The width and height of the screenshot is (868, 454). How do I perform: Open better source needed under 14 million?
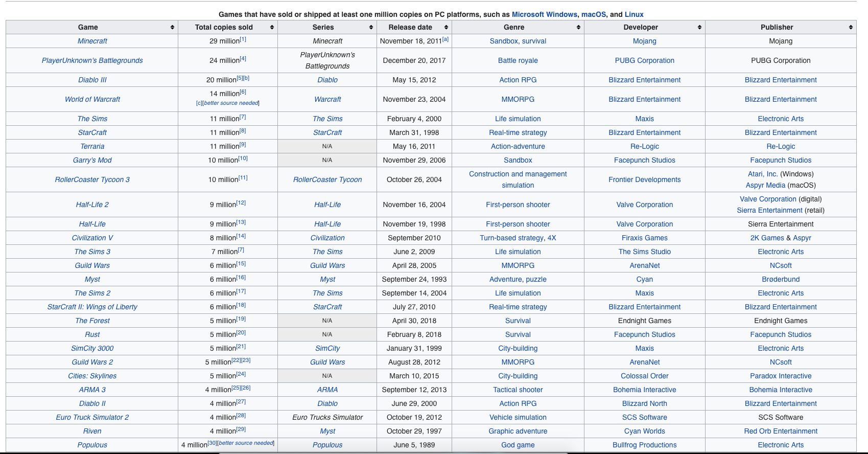pos(231,103)
